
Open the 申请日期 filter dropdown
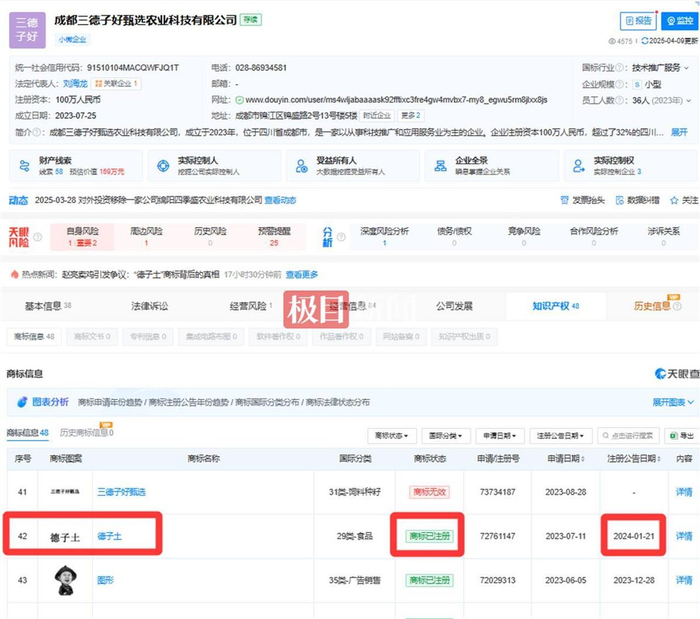(x=500, y=436)
